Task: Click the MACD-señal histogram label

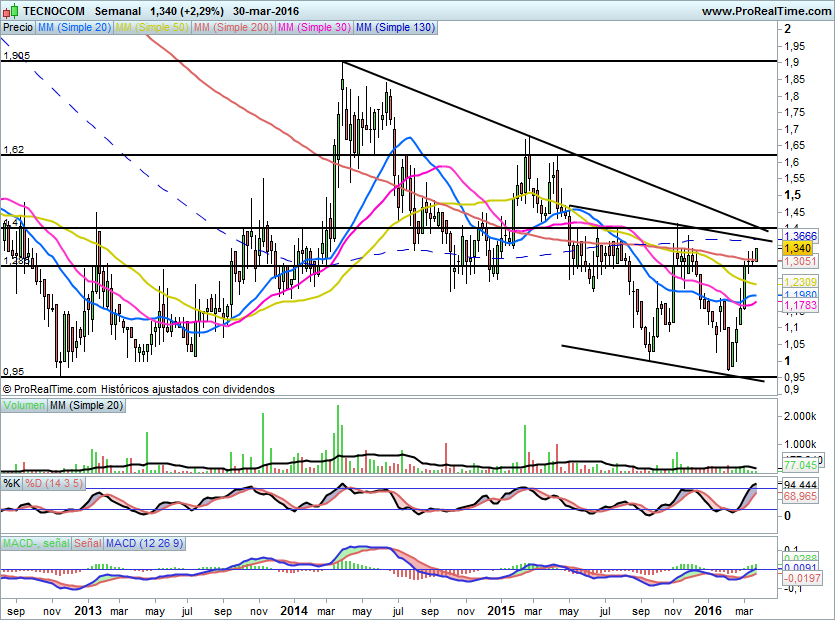Action: tap(36, 543)
